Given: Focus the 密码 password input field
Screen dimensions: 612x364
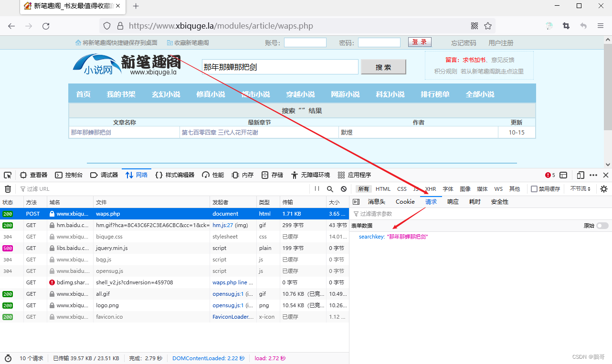Looking at the screenshot, I should click(x=379, y=42).
